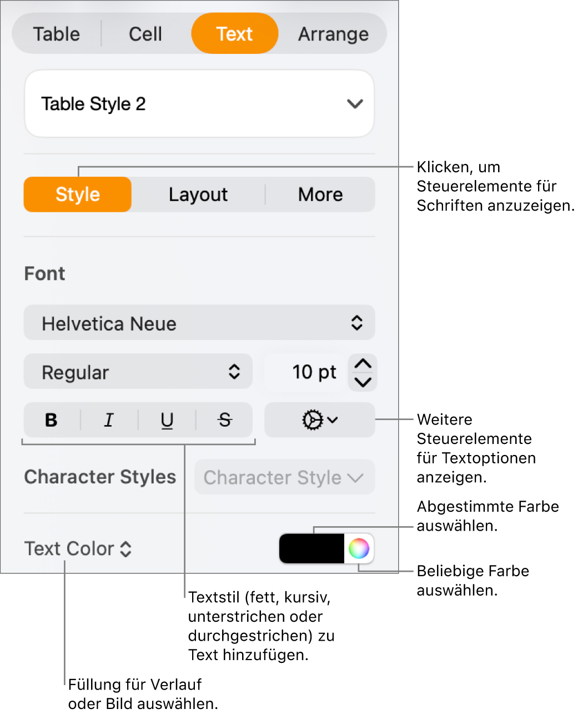The height and width of the screenshot is (714, 588).
Task: Select the Table tab
Action: click(x=57, y=34)
